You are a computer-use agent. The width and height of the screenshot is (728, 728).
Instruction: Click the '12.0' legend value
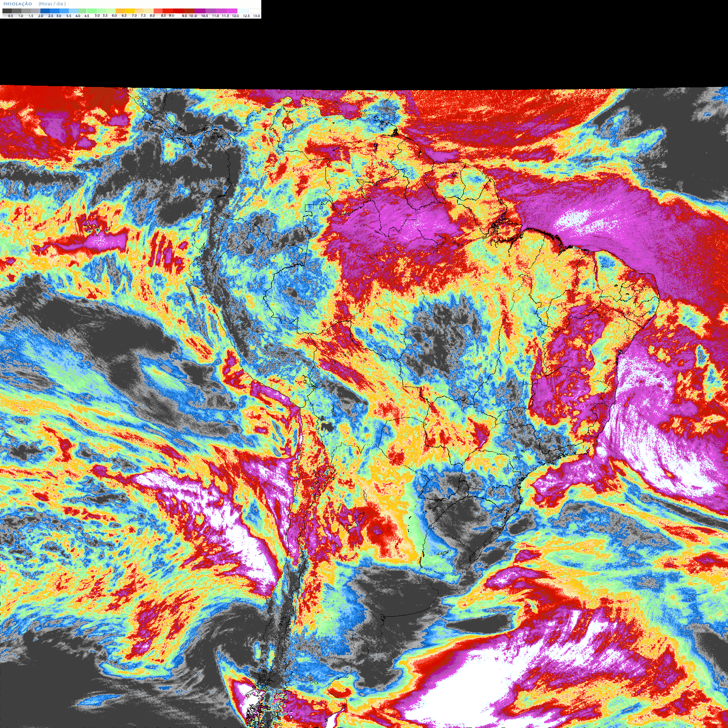click(x=235, y=16)
